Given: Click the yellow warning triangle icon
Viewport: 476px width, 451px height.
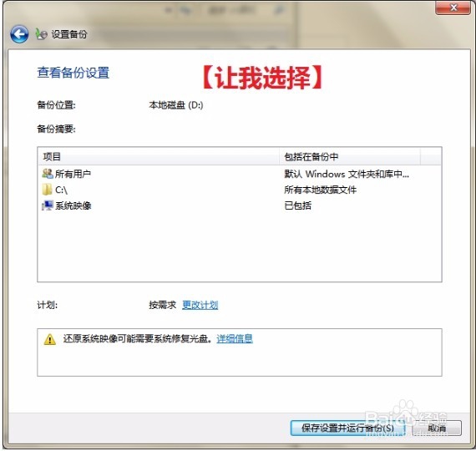Looking at the screenshot, I should point(50,339).
